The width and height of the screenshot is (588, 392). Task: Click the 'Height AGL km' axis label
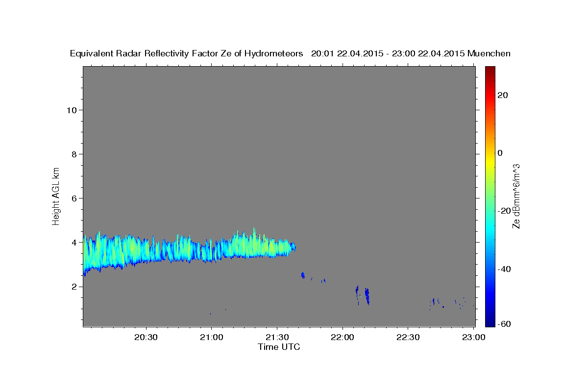coord(56,196)
